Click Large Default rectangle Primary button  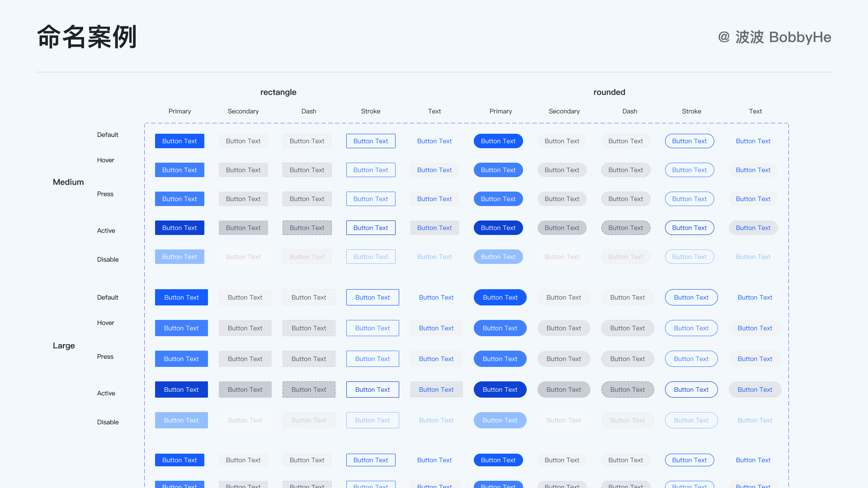(181, 297)
